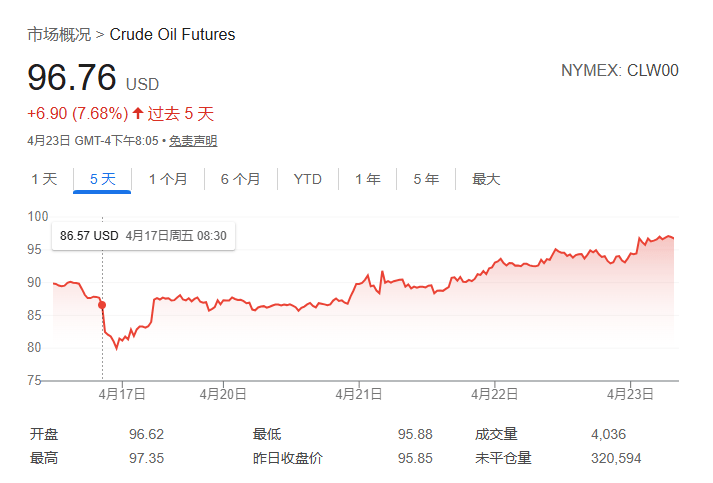713x483 pixels.
Task: Show the 1 年 price chart
Action: (x=367, y=180)
